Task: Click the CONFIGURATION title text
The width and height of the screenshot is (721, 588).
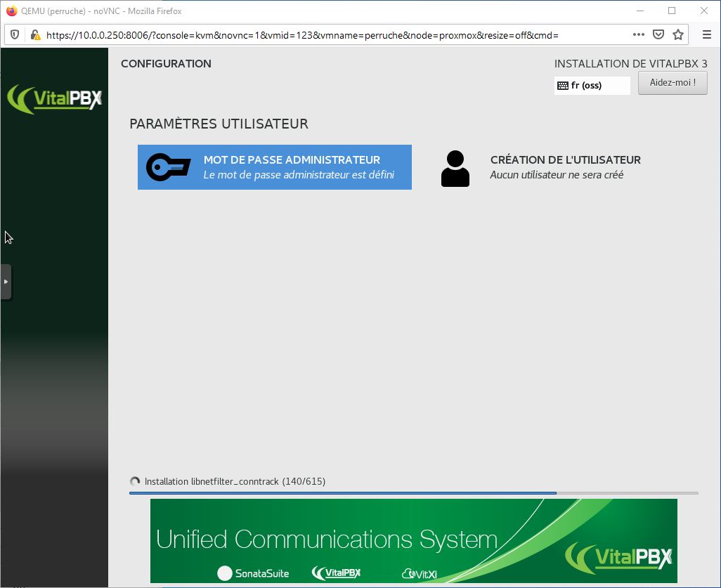Action: point(166,63)
